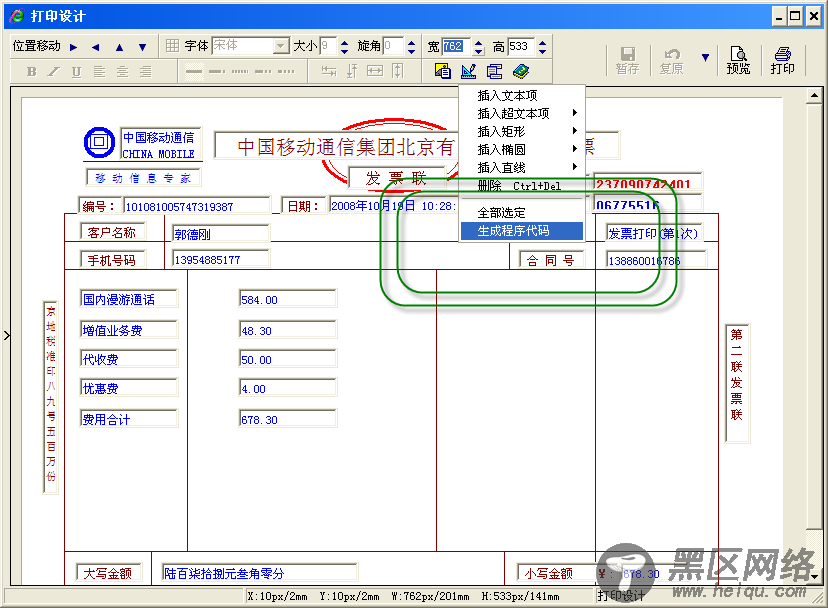Click the equal width icon

375,71
